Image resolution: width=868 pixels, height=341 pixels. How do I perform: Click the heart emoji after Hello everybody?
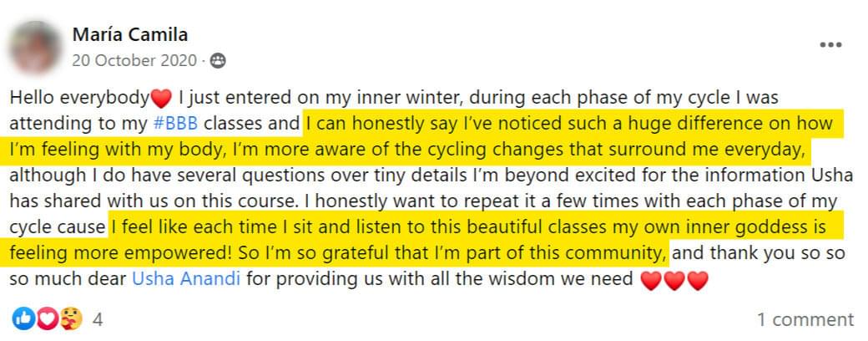[162, 99]
